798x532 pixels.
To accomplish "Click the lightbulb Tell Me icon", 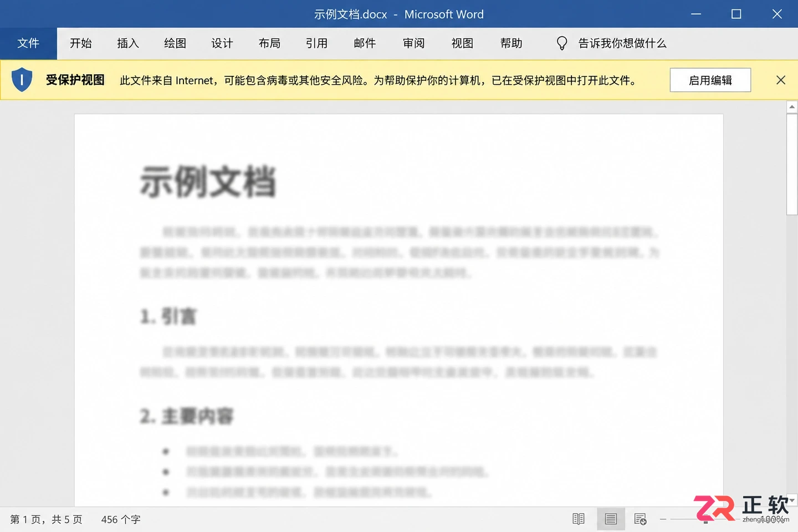I will 562,43.
